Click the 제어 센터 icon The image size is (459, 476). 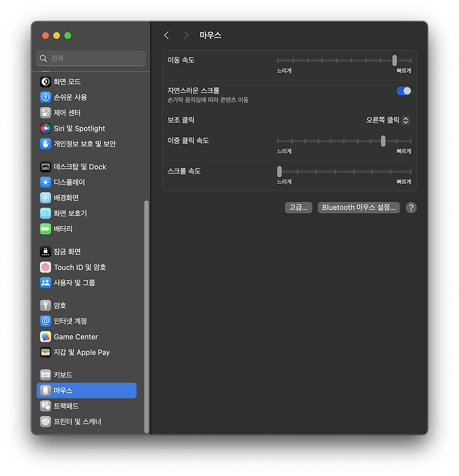pos(45,113)
